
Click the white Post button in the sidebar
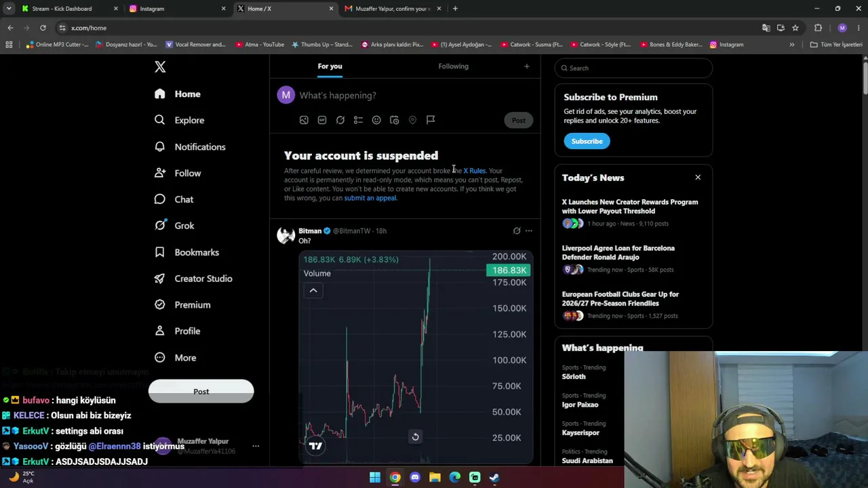tap(201, 391)
